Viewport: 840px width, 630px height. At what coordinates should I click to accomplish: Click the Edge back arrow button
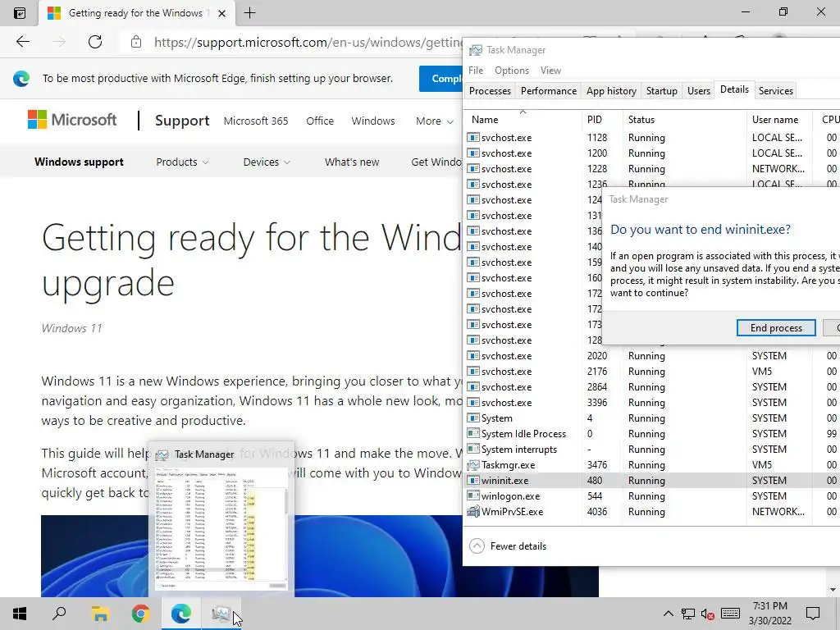pyautogui.click(x=22, y=42)
